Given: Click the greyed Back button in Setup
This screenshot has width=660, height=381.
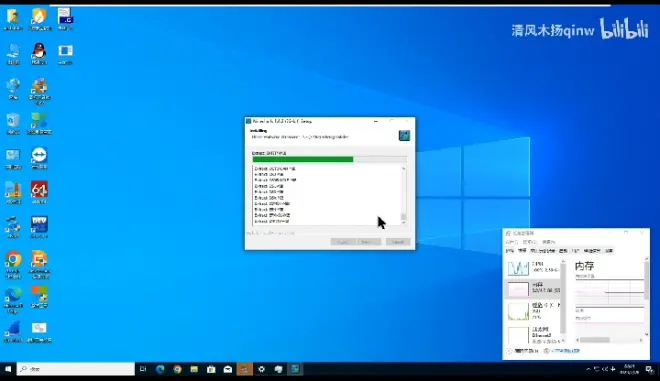Looking at the screenshot, I should coord(343,242).
